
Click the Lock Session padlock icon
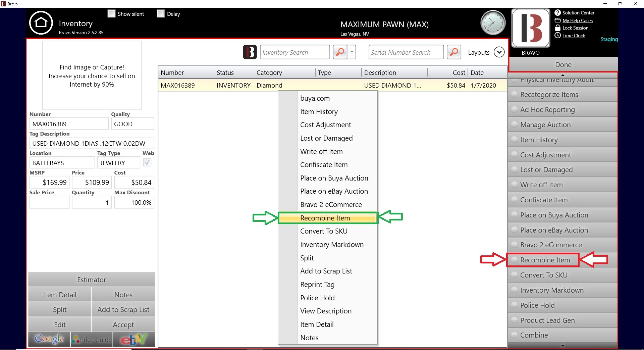coord(557,28)
